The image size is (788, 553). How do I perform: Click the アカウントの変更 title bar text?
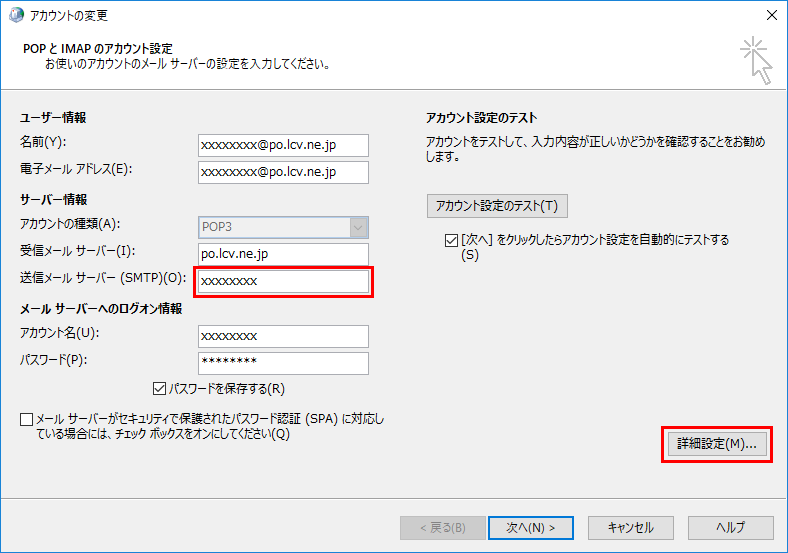point(70,16)
